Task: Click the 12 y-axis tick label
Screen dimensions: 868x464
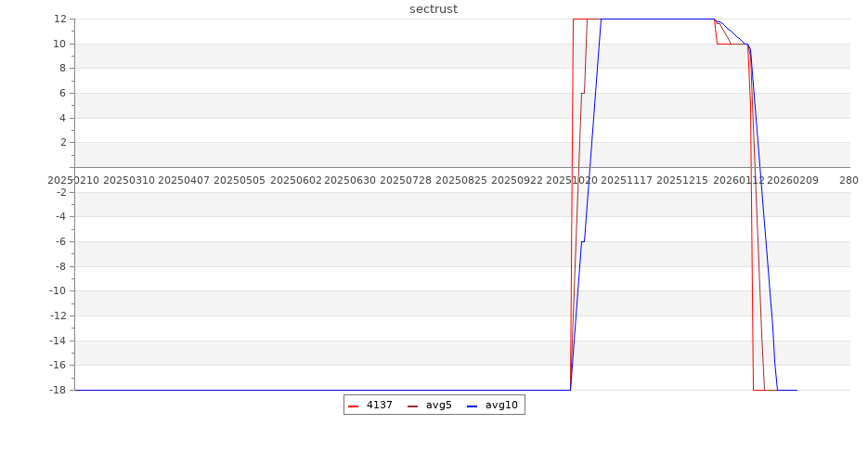Action: pos(59,19)
